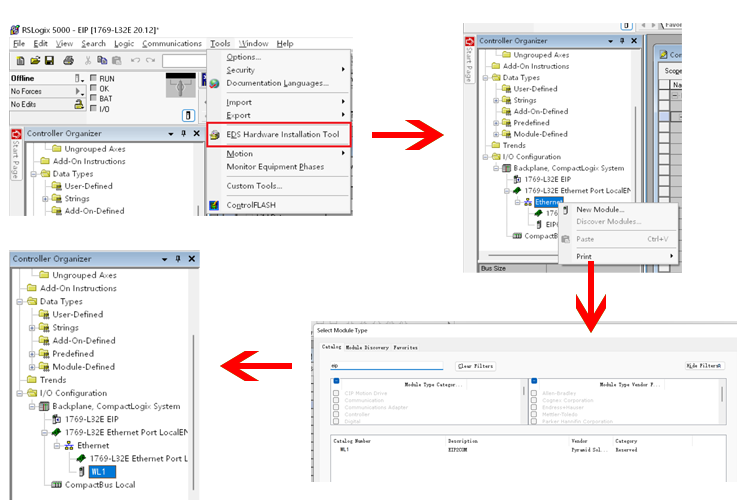Click the Documentation Languages globe icon
Image resolution: width=750 pixels, height=500 pixels.
pyautogui.click(x=214, y=83)
